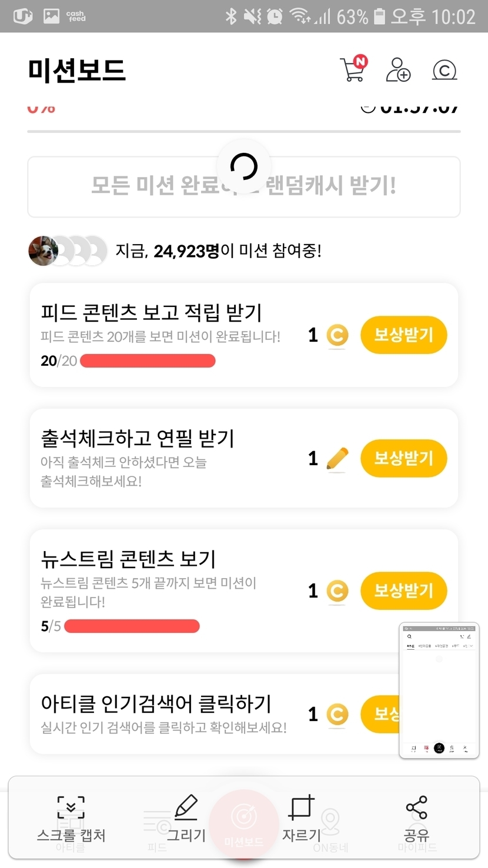The height and width of the screenshot is (868, 488).
Task: Tap the pencil reward icon
Action: (337, 459)
